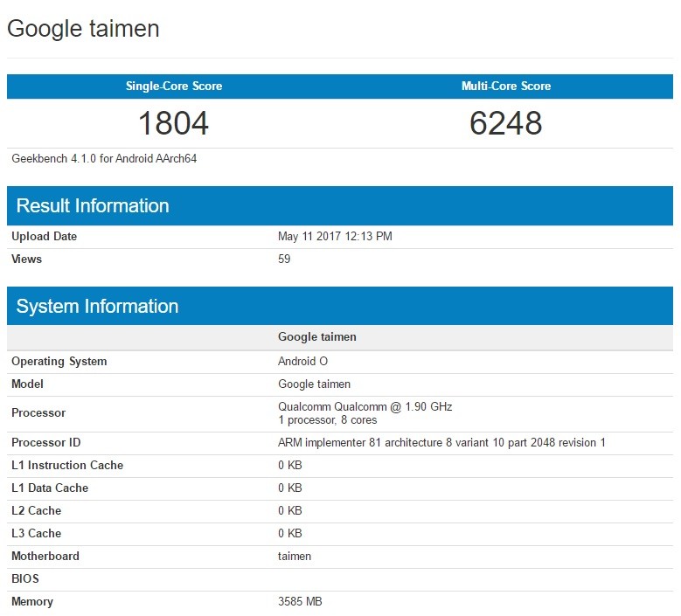Click the L3 Cache row label
This screenshot has height=616, width=681.
36,534
